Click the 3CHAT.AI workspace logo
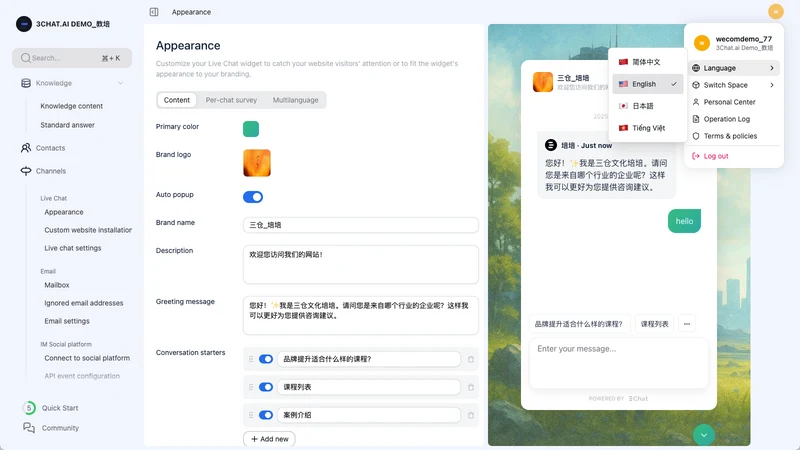 23,23
